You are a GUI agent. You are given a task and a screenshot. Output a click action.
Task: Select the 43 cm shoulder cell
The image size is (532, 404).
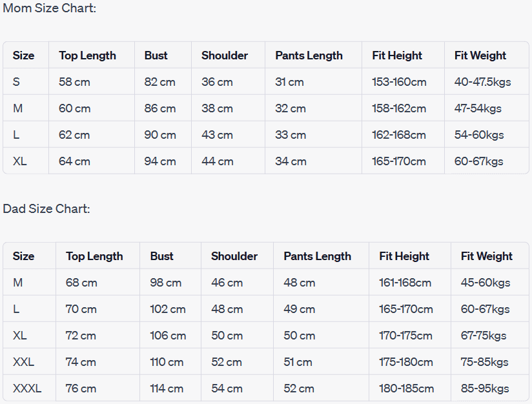[x=217, y=135]
